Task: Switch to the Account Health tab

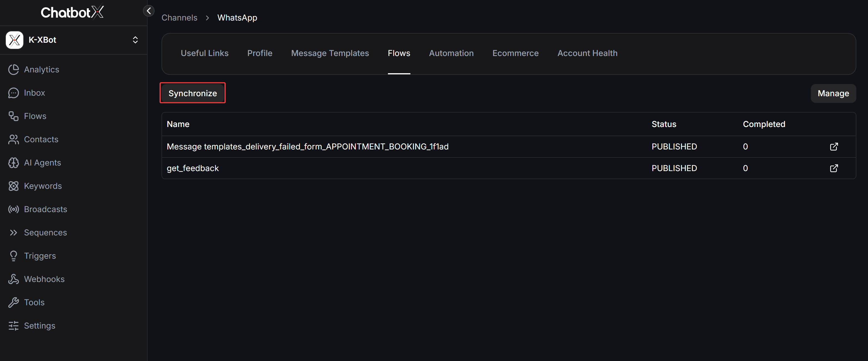Action: coord(587,53)
